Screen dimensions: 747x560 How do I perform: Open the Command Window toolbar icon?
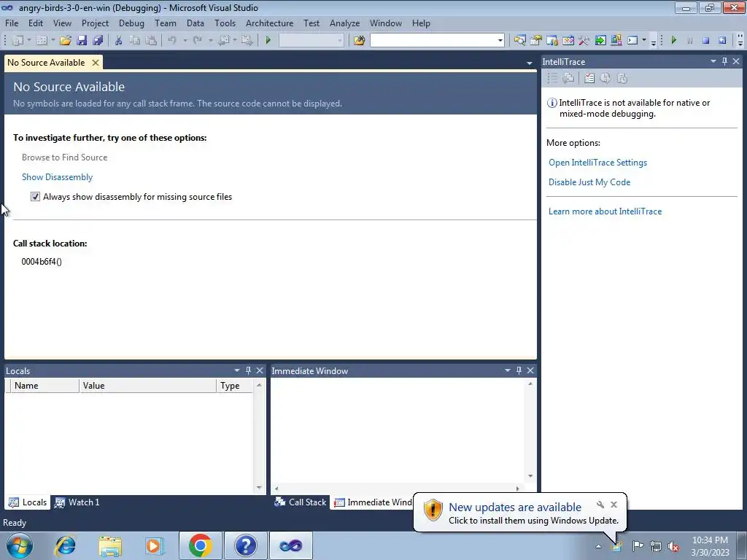tap(632, 41)
